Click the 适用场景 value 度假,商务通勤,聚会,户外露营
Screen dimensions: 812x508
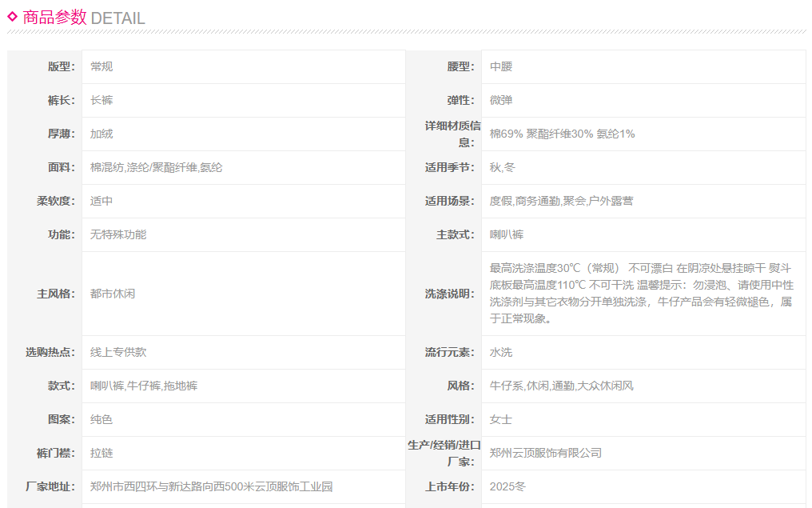(x=561, y=201)
